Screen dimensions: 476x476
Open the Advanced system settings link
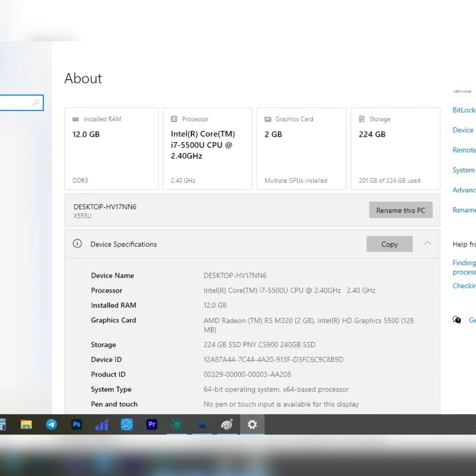pos(464,190)
